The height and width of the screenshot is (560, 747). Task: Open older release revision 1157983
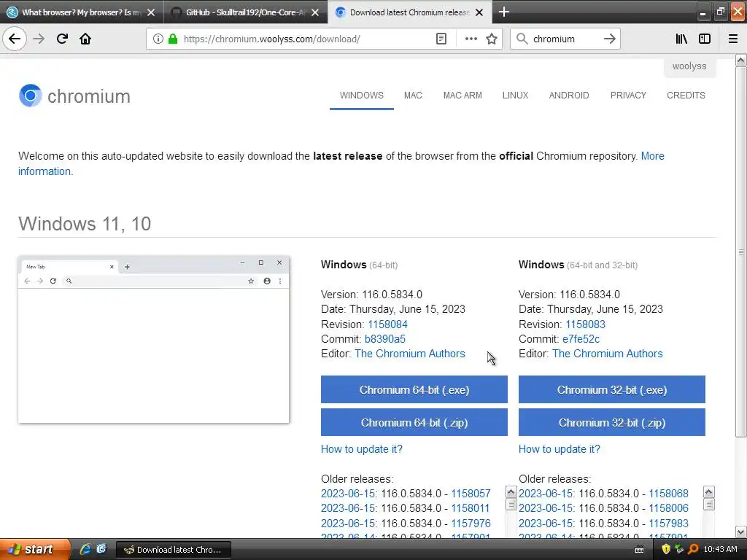tap(668, 524)
